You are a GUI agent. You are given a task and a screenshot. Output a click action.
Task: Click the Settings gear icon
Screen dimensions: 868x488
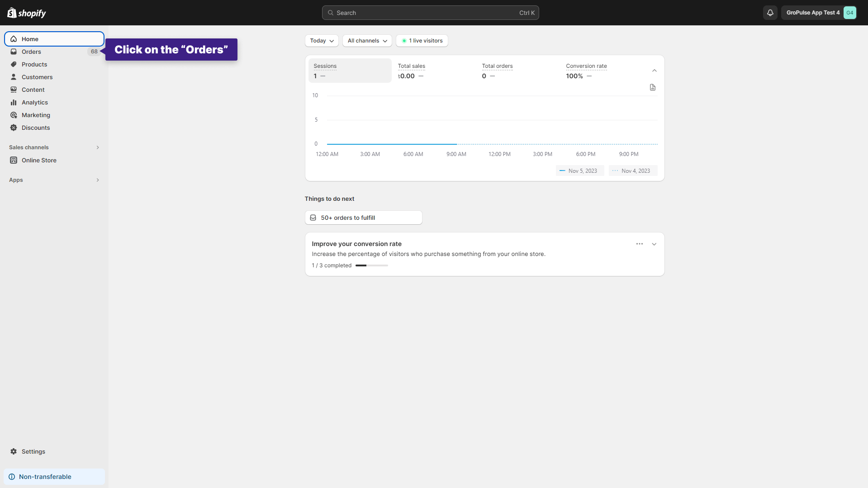pos(14,451)
